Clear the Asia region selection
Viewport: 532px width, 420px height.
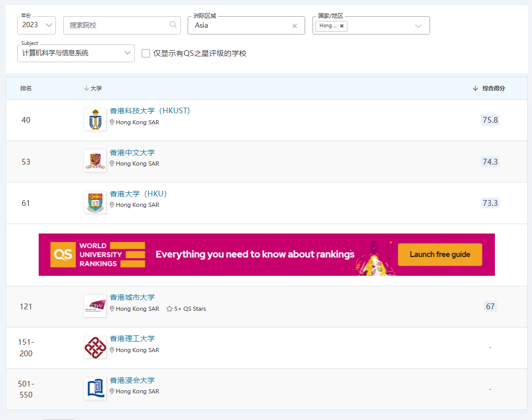[x=295, y=26]
